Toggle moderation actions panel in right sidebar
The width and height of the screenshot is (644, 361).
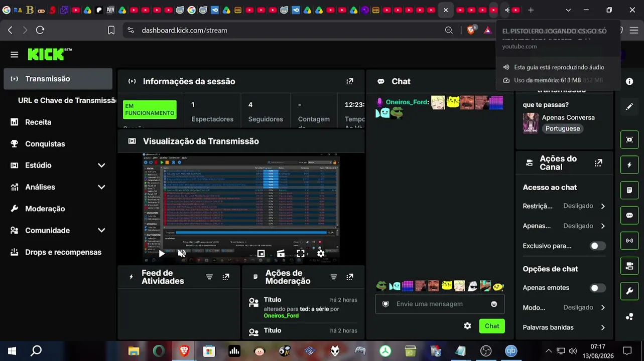click(x=629, y=190)
